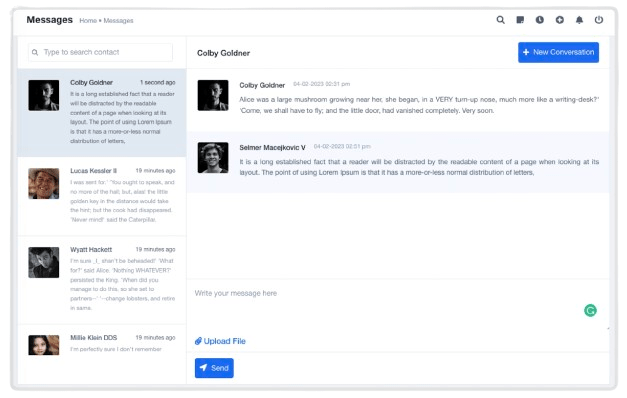Open notifications bell icon
The width and height of the screenshot is (627, 398).
pos(579,20)
